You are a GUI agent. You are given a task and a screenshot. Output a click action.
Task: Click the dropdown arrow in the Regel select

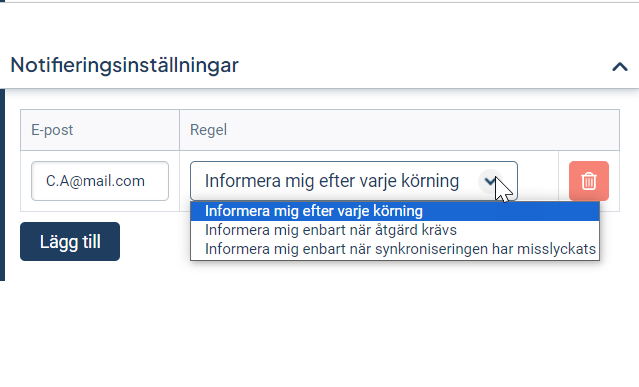pos(490,181)
